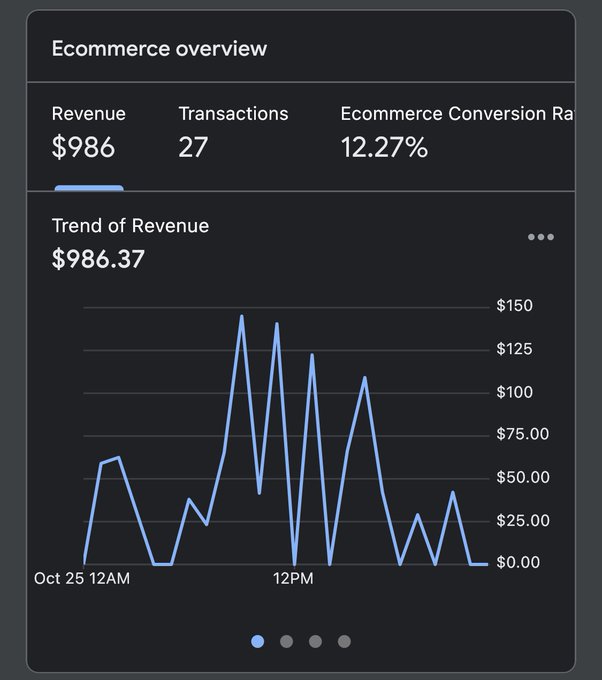Go to the second pagination dot
The width and height of the screenshot is (602, 680).
pyautogui.click(x=286, y=641)
